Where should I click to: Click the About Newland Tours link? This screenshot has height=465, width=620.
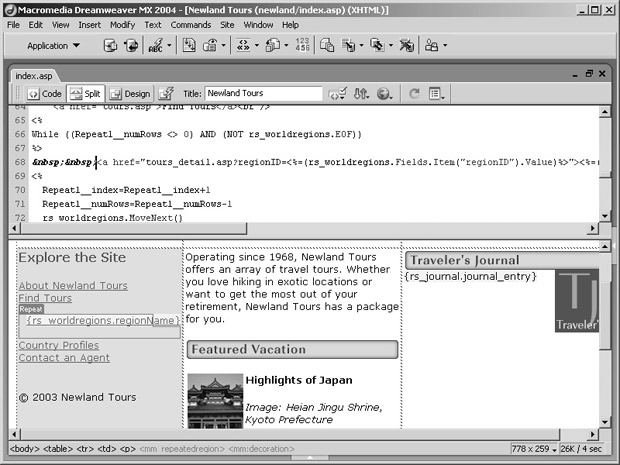73,285
